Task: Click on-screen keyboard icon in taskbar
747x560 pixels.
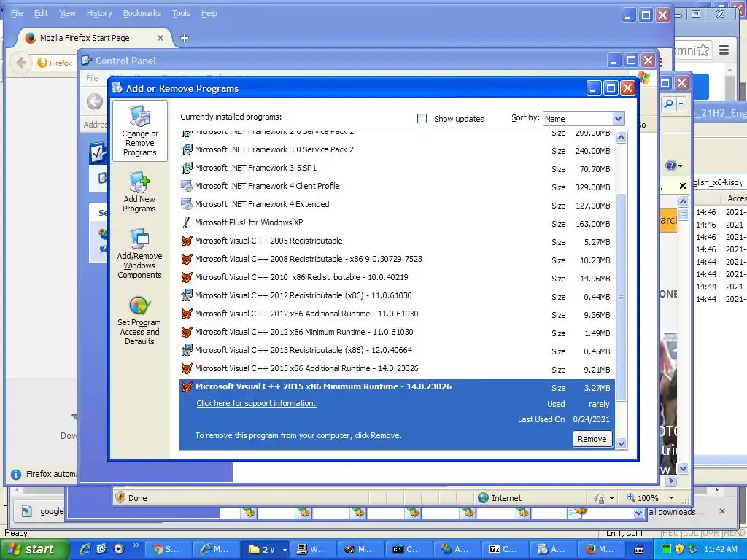Action: pos(640,550)
